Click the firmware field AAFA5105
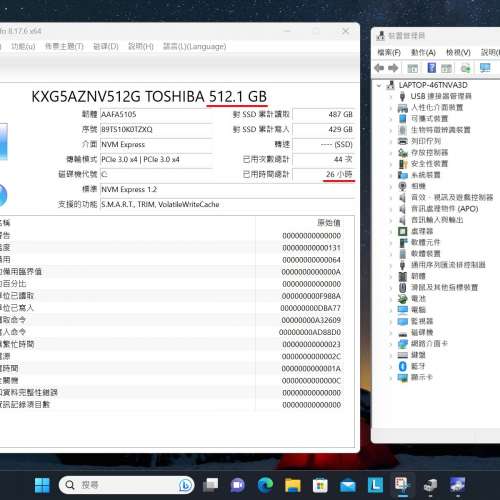500x500 pixels. pos(156,114)
